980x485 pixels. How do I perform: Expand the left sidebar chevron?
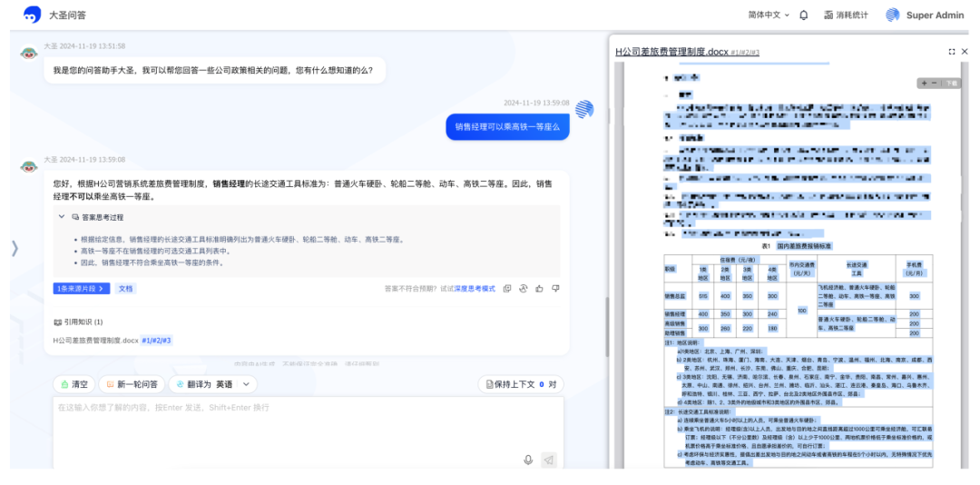[x=15, y=248]
